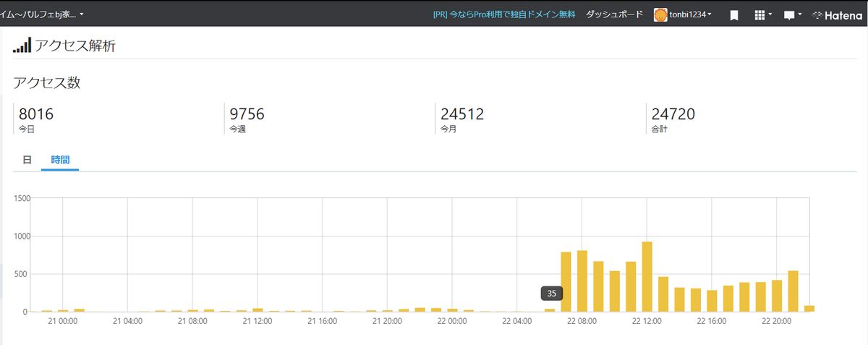Click the 24720 total access count
Image resolution: width=868 pixels, height=345 pixels.
click(x=673, y=114)
